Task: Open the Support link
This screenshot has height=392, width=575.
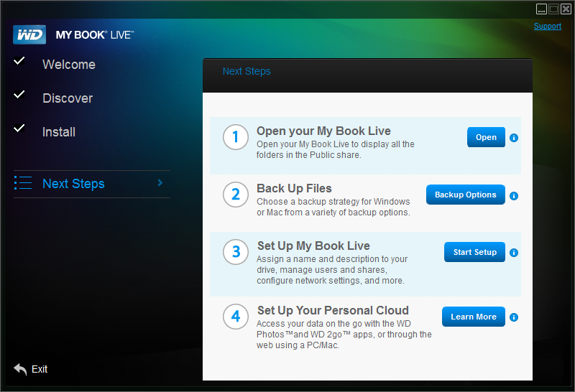Action: 548,26
